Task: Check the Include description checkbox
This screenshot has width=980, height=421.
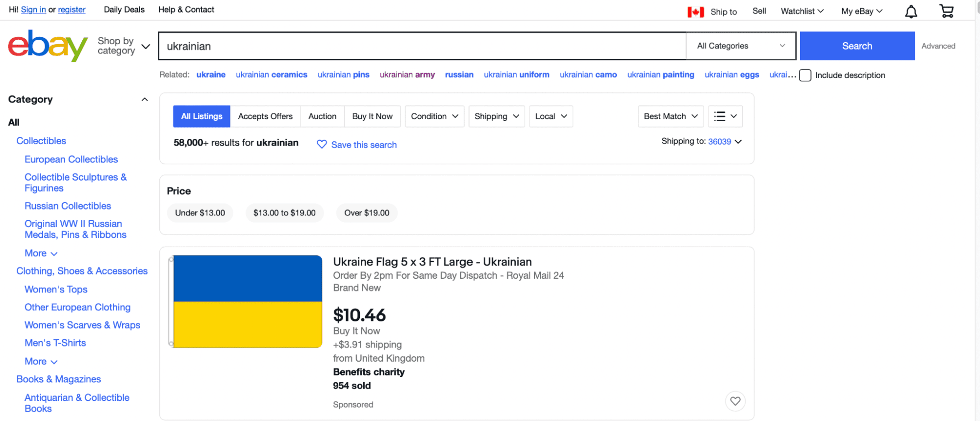Action: [805, 75]
